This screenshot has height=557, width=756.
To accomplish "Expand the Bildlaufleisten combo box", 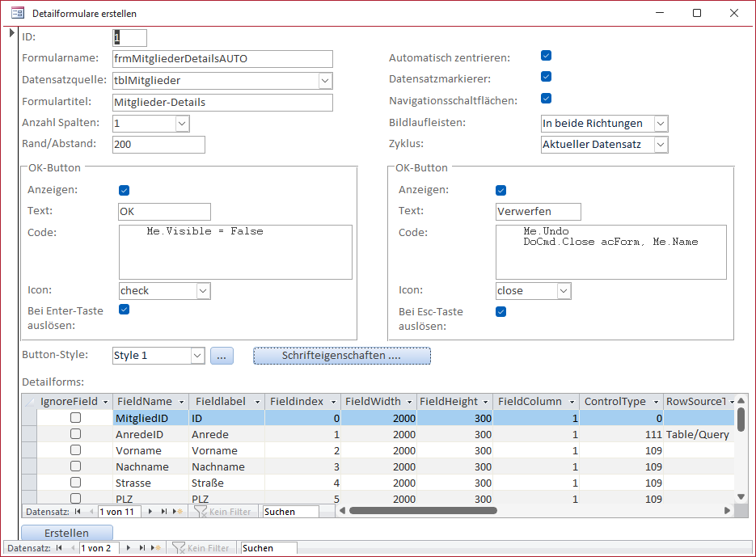I will [x=661, y=124].
